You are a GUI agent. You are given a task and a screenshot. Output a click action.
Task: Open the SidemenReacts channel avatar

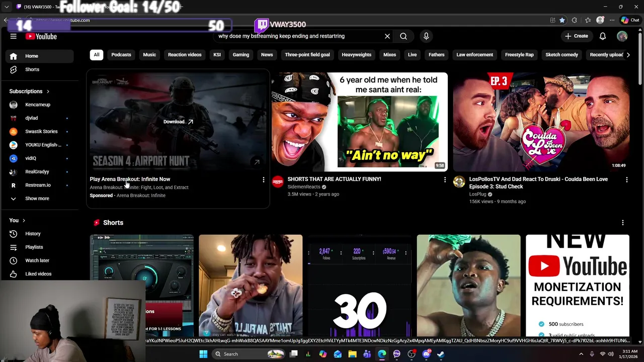click(x=277, y=182)
